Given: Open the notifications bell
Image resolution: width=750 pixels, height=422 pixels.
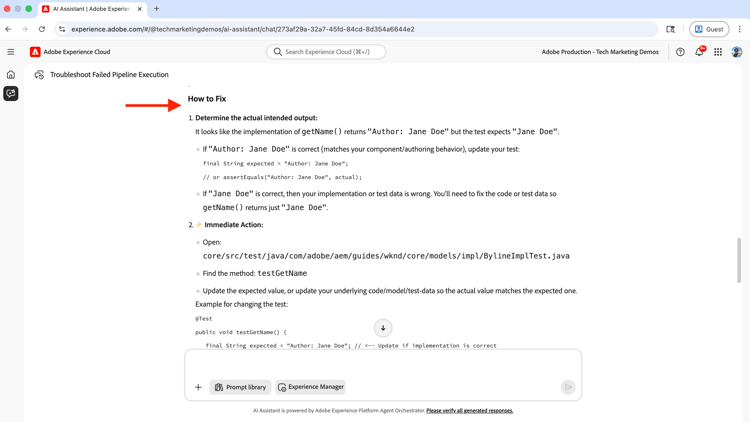Looking at the screenshot, I should coord(699,52).
